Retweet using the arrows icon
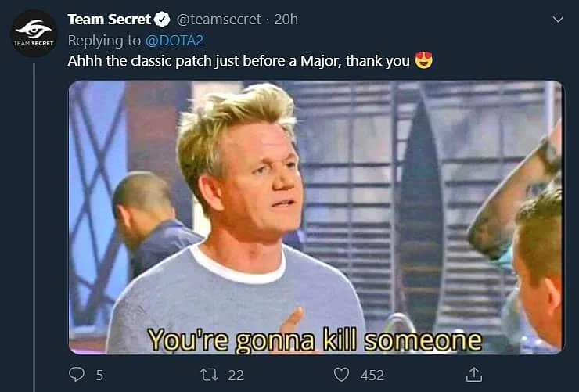579x392 pixels. (210, 375)
